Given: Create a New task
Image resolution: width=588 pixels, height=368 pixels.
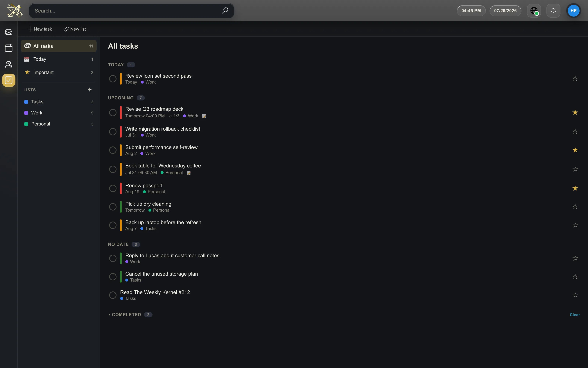Looking at the screenshot, I should tap(40, 29).
